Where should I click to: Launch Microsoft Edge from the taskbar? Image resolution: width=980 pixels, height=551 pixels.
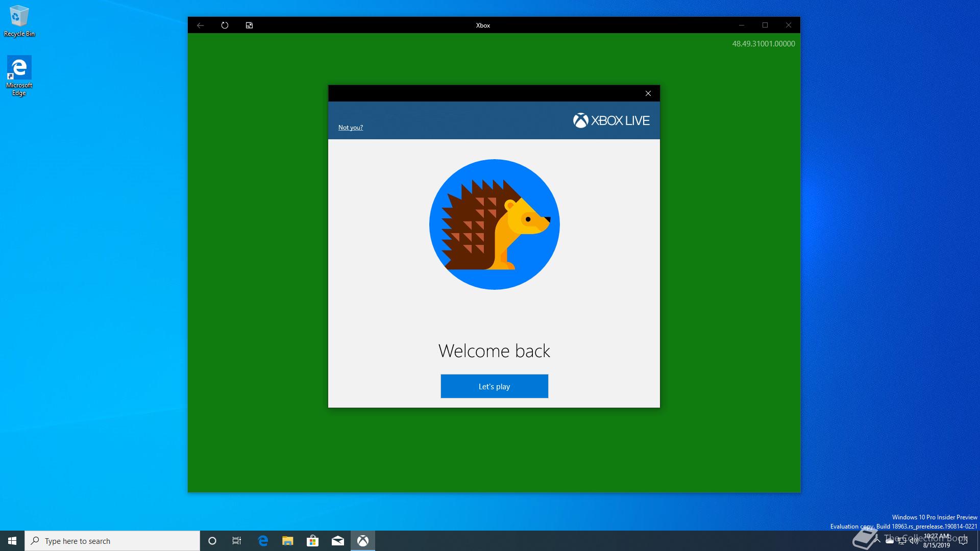263,541
